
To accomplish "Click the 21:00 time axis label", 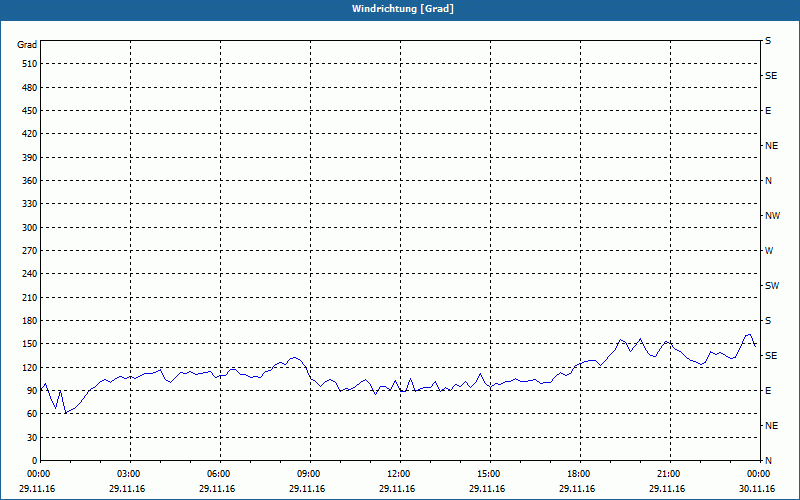I will (669, 474).
